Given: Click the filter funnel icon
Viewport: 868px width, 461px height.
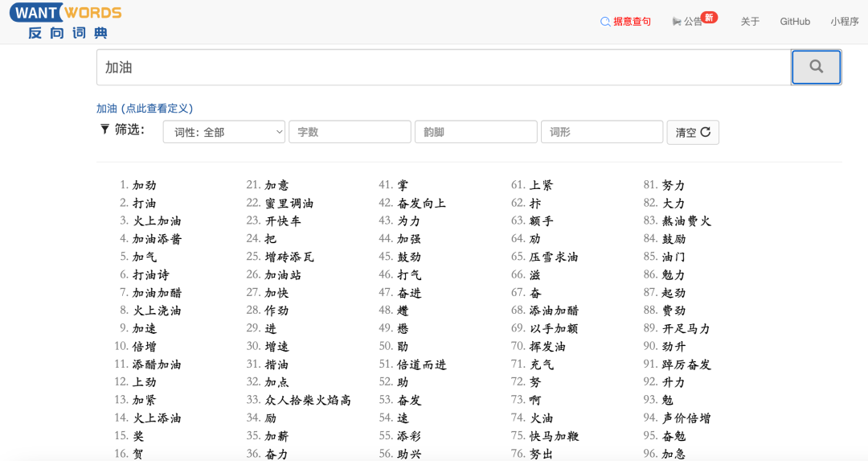Looking at the screenshot, I should coord(104,130).
